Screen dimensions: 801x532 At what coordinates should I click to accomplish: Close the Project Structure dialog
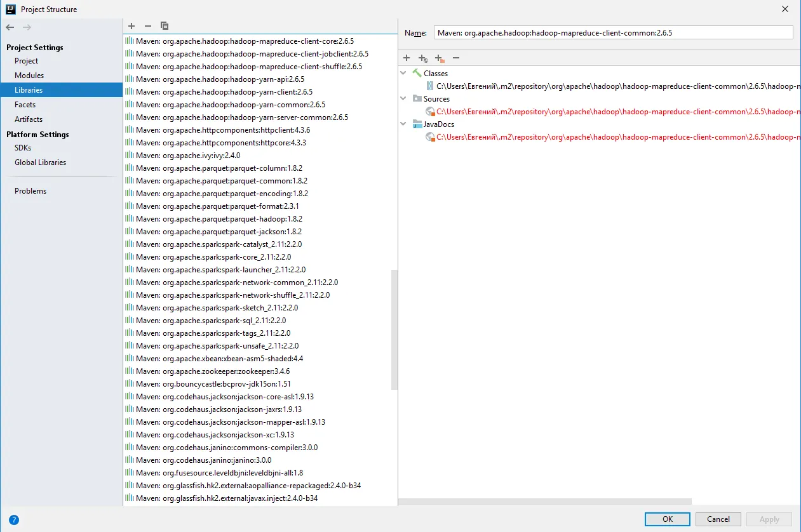[x=786, y=9]
